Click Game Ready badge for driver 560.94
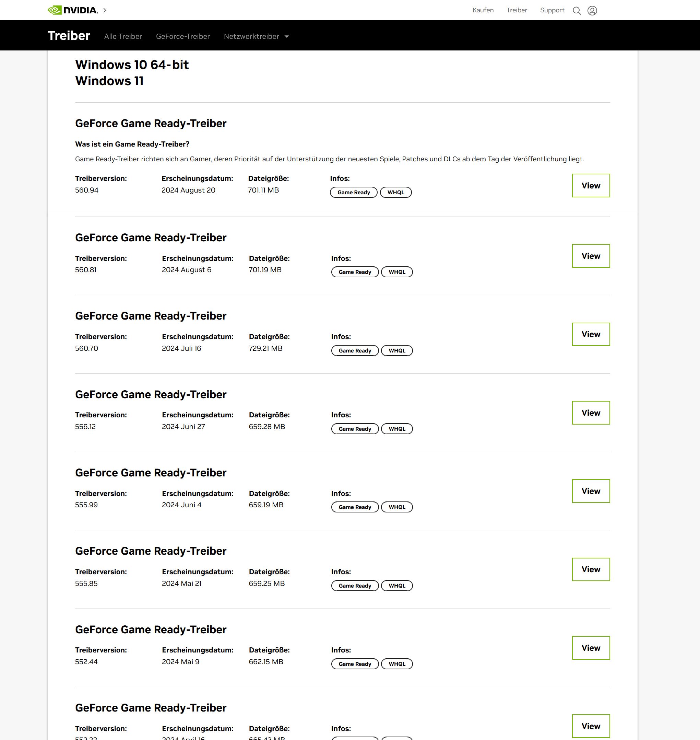The image size is (700, 740). 353,192
